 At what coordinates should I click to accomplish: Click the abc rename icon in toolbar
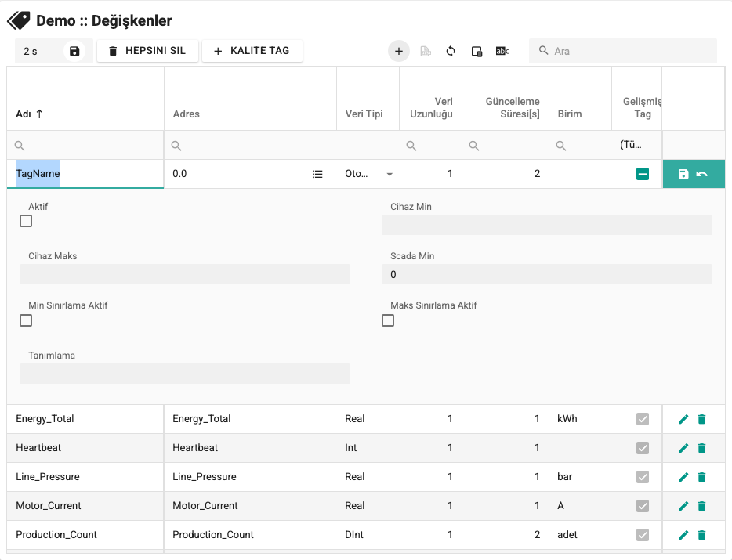(x=502, y=51)
